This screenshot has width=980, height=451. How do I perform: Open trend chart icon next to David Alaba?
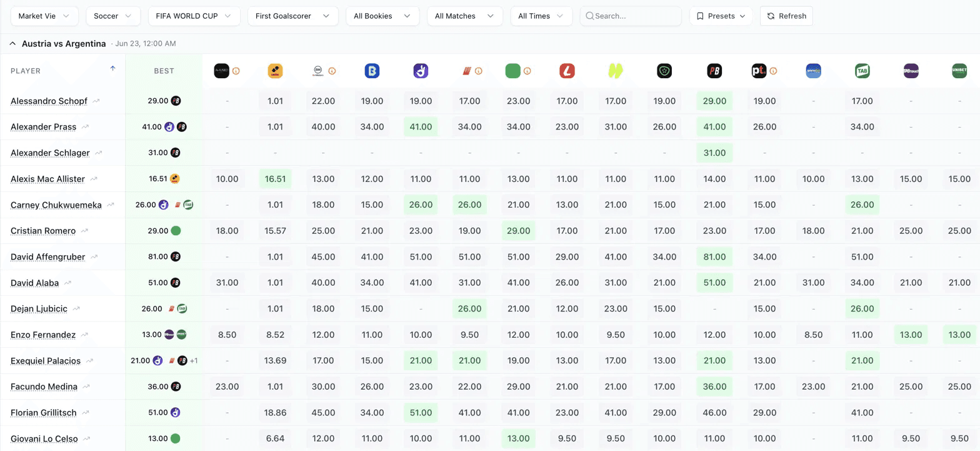(67, 283)
